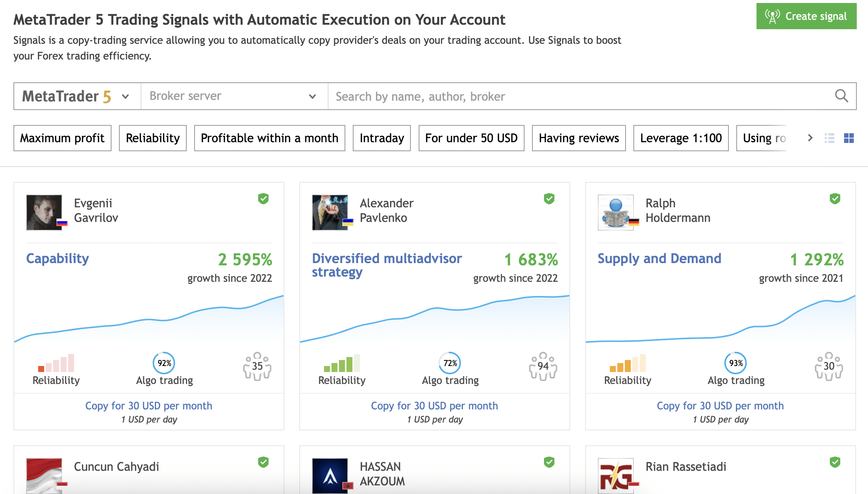Open the Capability signal

coord(58,259)
